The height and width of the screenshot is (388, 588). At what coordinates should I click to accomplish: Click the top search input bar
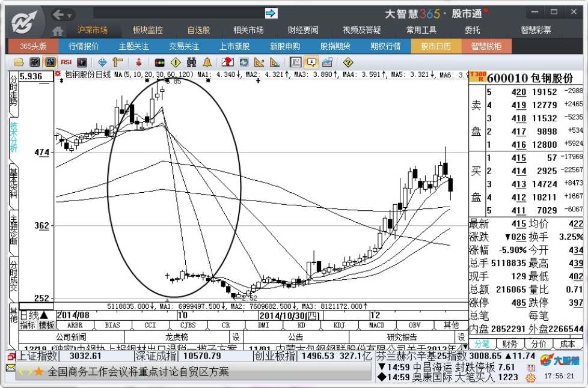pyautogui.click(x=179, y=13)
